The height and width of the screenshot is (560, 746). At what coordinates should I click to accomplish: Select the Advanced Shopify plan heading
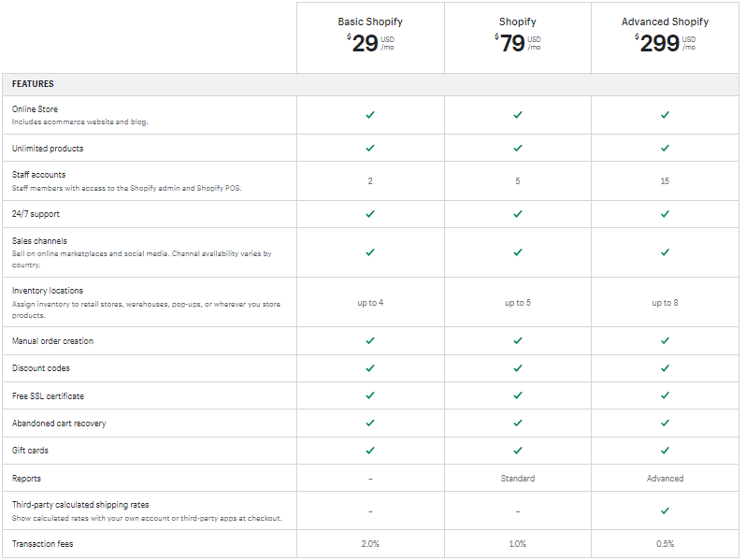click(x=665, y=22)
